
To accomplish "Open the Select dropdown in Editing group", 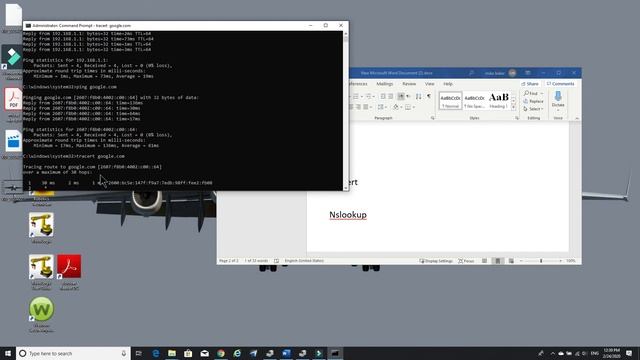I will (x=533, y=109).
